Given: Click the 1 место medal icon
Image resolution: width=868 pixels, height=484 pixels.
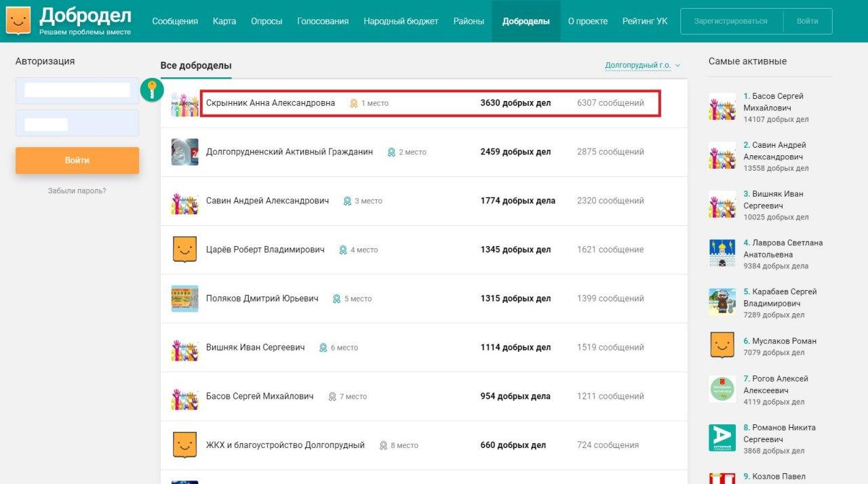Looking at the screenshot, I should (353, 104).
